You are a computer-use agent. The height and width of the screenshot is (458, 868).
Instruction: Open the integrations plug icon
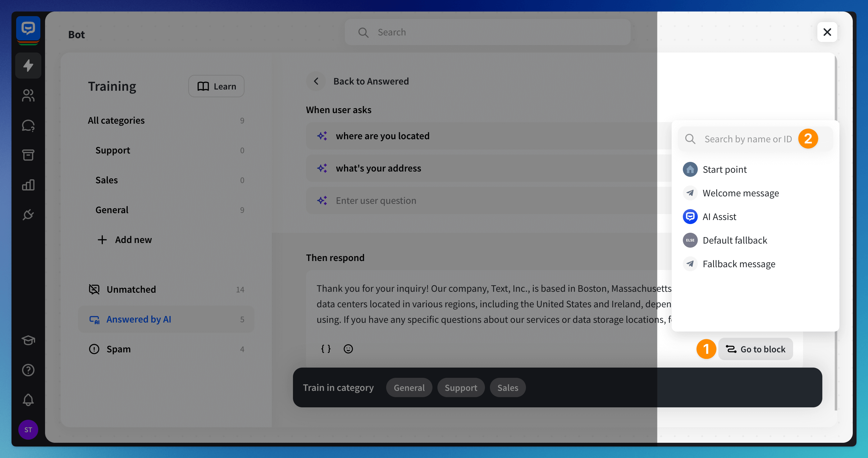point(28,215)
